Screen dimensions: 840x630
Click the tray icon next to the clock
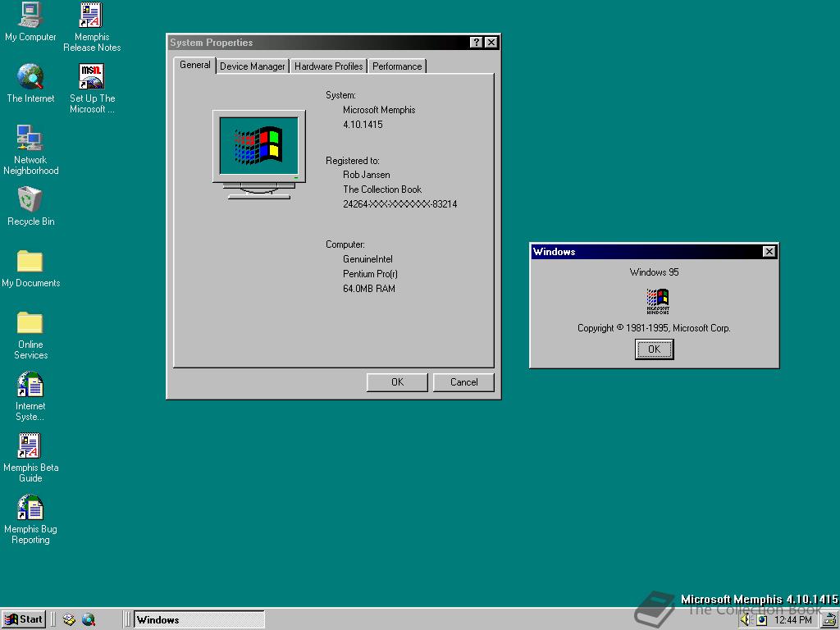(762, 620)
